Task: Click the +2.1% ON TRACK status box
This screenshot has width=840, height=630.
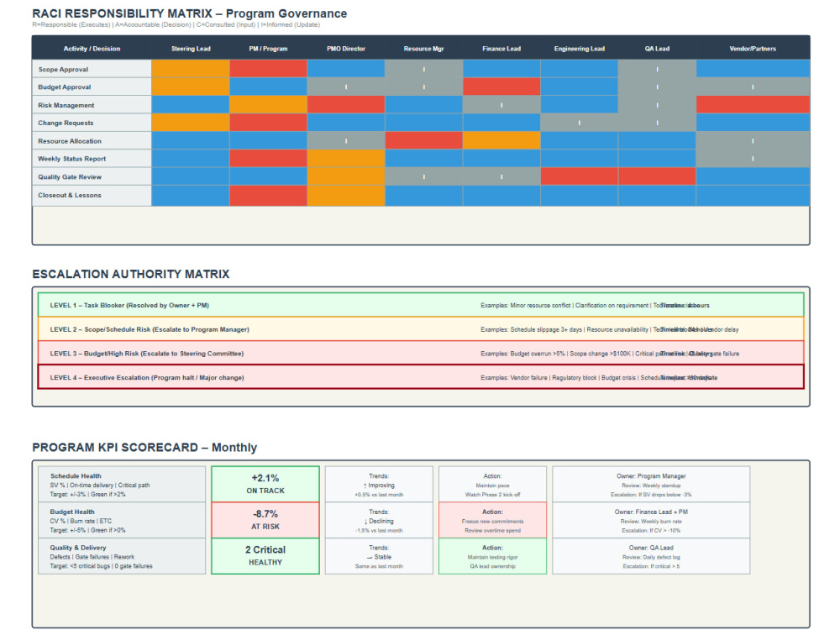Action: (265, 485)
